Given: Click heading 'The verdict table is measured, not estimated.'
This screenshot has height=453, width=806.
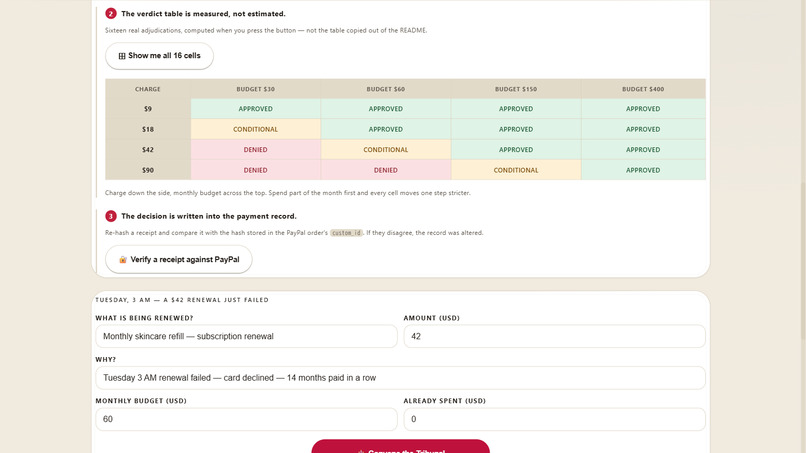Looking at the screenshot, I should pyautogui.click(x=203, y=14).
